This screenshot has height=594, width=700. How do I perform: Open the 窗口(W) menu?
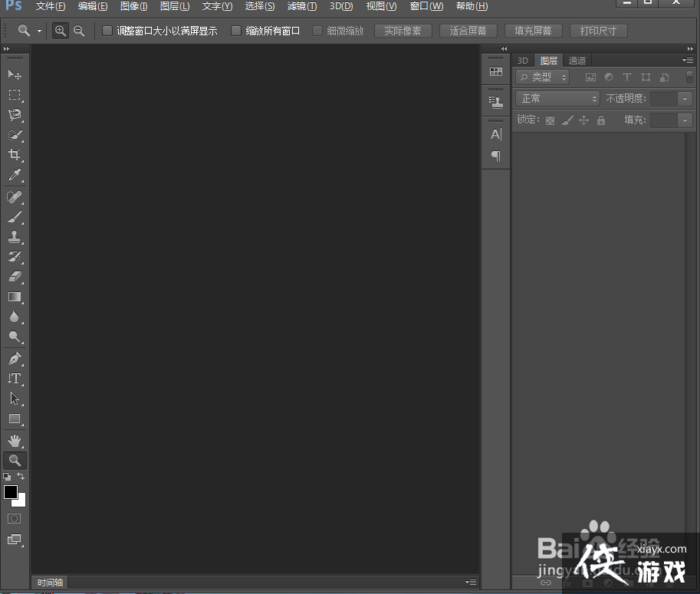pyautogui.click(x=427, y=6)
